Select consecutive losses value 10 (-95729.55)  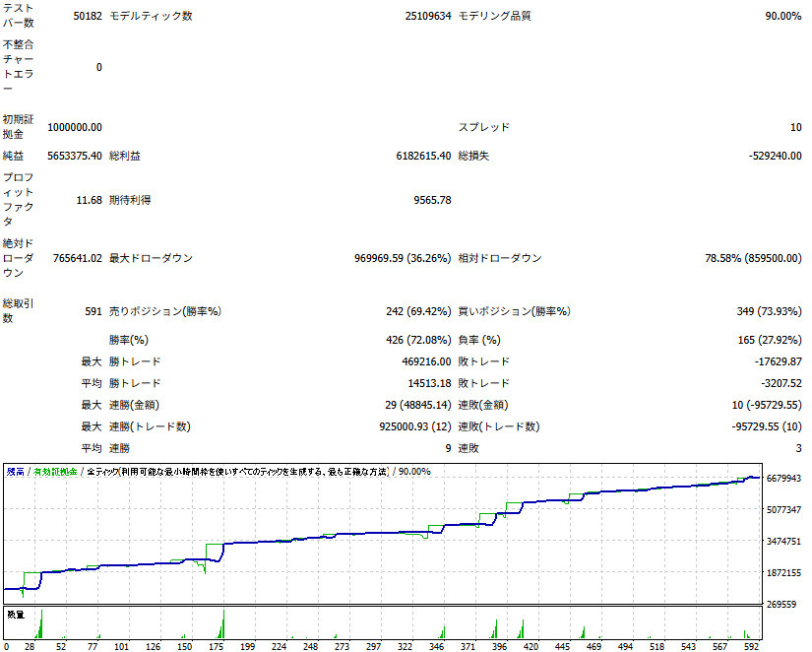pyautogui.click(x=767, y=406)
